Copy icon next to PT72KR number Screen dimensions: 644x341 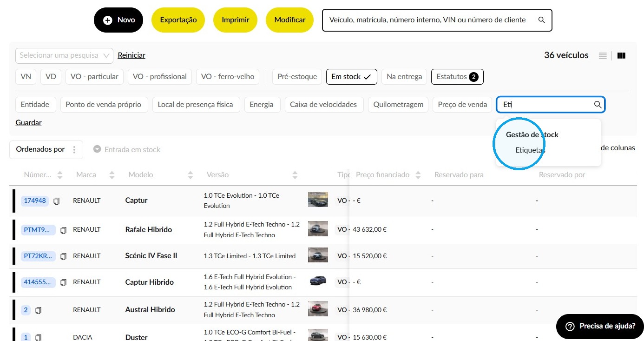[x=64, y=256]
